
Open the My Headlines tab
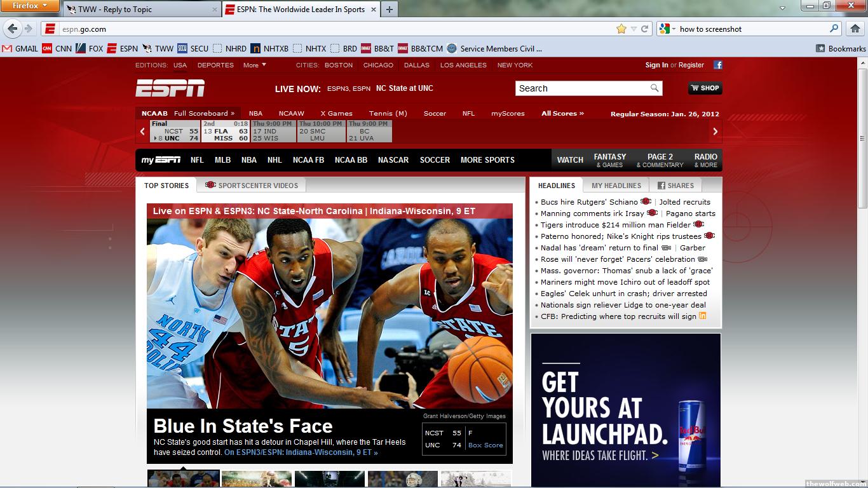616,186
